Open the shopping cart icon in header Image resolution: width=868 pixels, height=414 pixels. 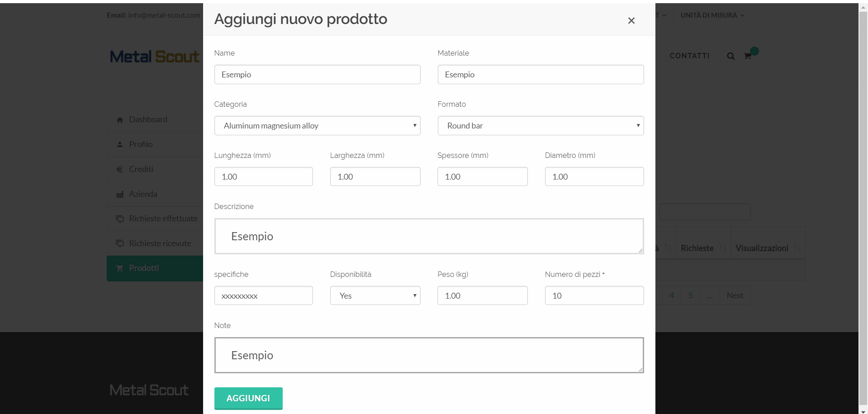coord(748,56)
